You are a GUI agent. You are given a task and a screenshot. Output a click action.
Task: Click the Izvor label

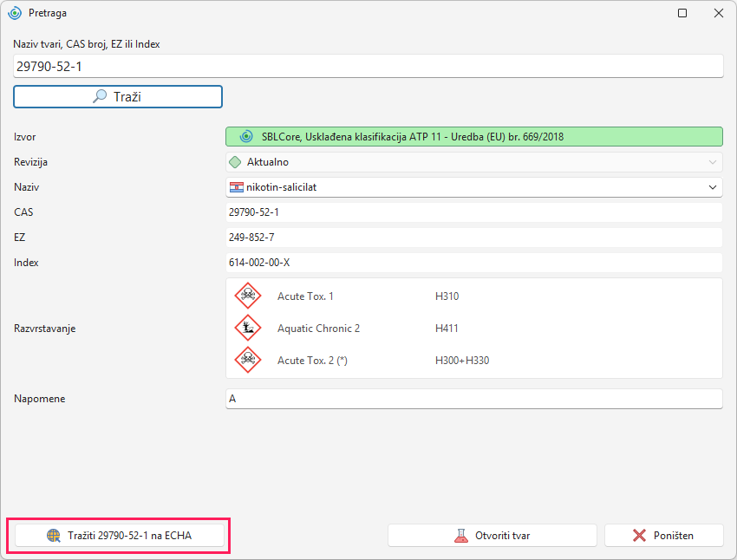point(24,137)
